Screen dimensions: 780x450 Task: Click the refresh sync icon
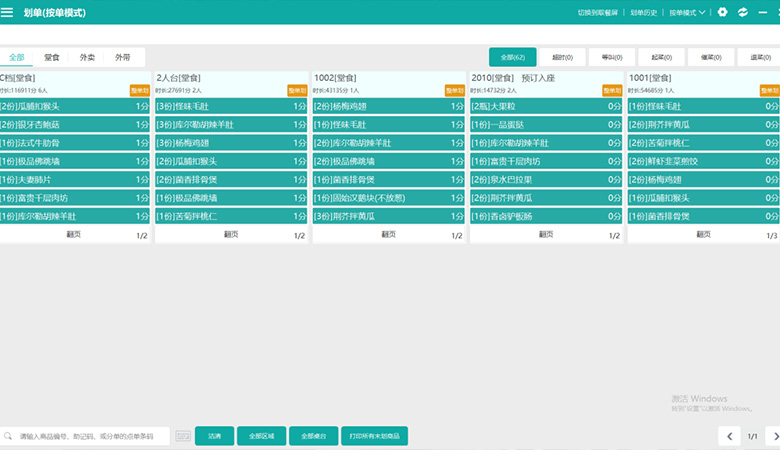pyautogui.click(x=743, y=12)
